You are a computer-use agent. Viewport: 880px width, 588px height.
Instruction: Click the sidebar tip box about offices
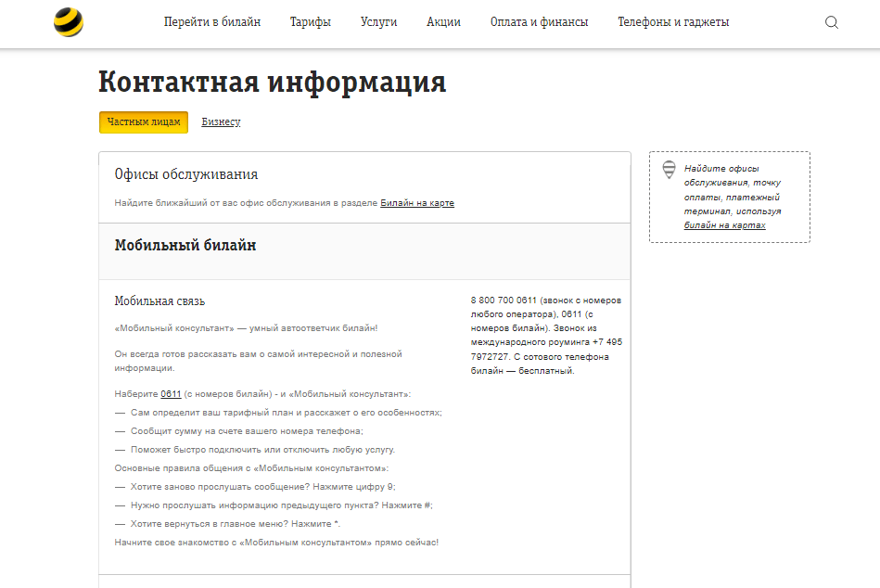coord(729,195)
